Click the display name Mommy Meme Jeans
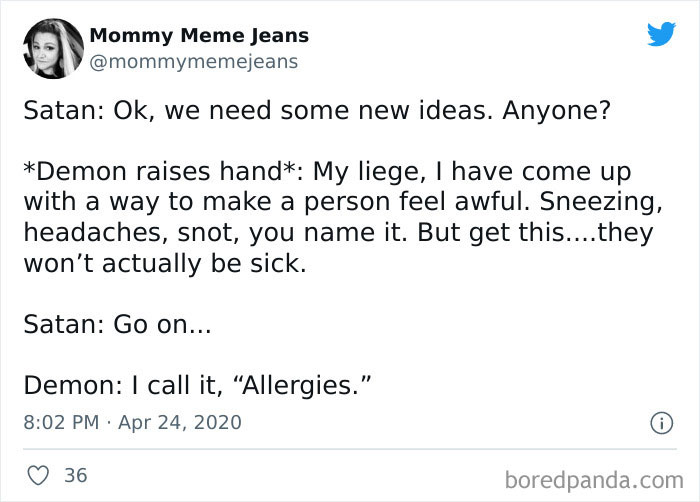 [x=199, y=36]
